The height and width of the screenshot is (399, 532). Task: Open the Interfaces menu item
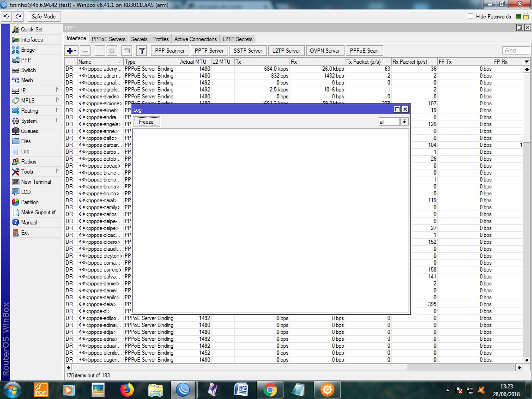click(31, 40)
